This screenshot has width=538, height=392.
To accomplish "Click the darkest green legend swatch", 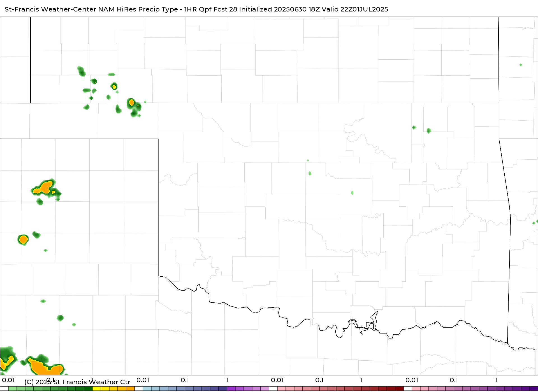I will pyautogui.click(x=88, y=389).
